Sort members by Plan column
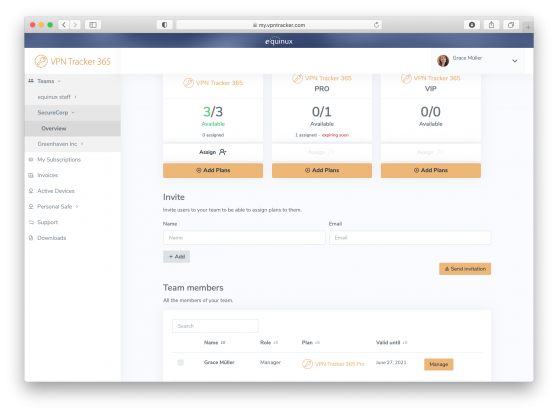Image resolution: width=558 pixels, height=414 pixels. (311, 342)
